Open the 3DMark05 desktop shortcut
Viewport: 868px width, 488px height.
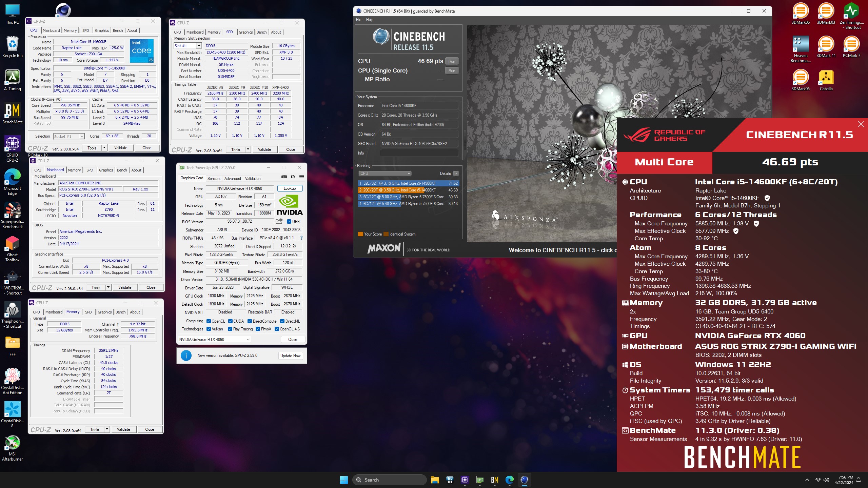[x=801, y=80]
